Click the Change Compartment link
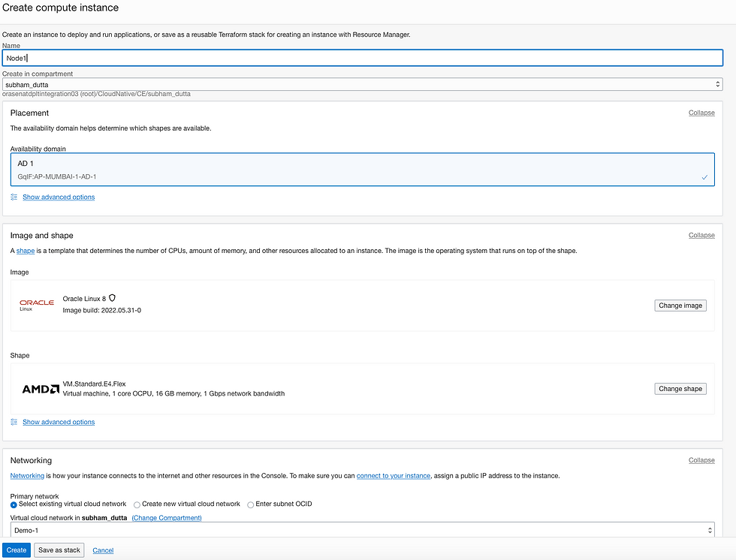Viewport: 736px width, 560px height. point(167,518)
